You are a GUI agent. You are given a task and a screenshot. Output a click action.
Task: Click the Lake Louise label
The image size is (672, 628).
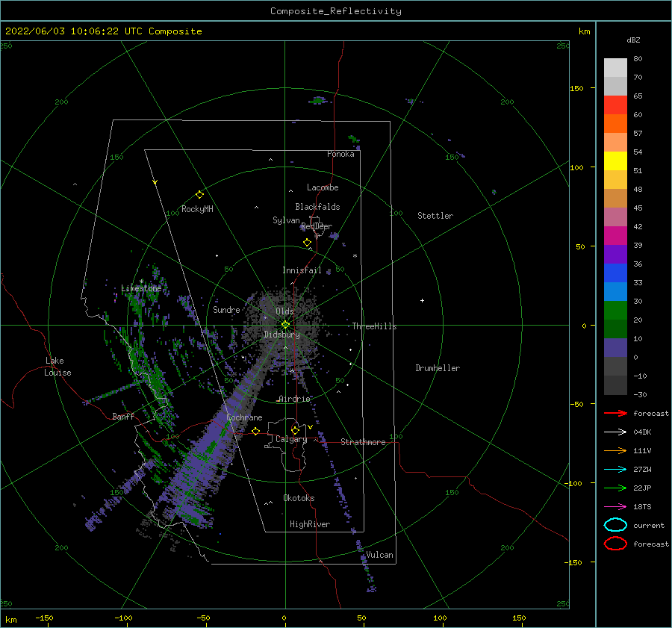coord(57,367)
